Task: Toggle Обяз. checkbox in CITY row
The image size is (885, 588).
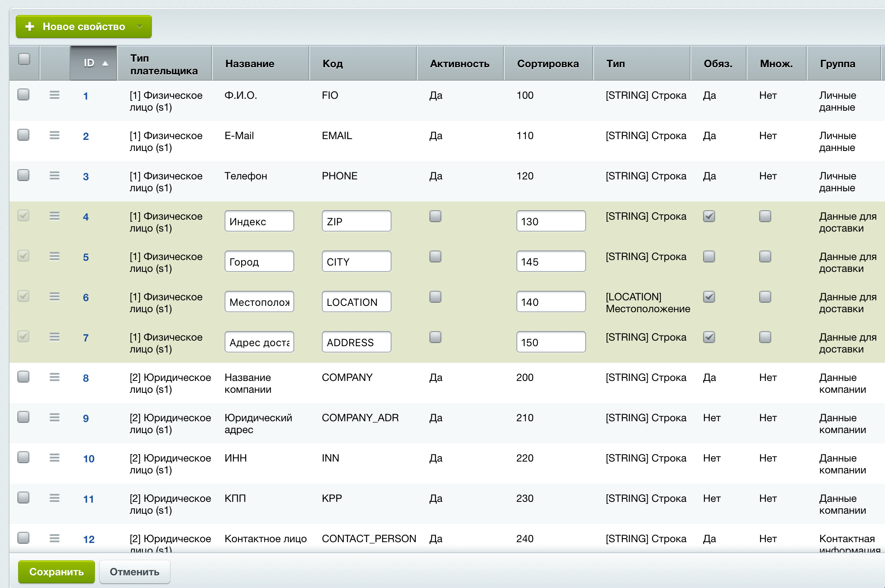Action: [709, 256]
